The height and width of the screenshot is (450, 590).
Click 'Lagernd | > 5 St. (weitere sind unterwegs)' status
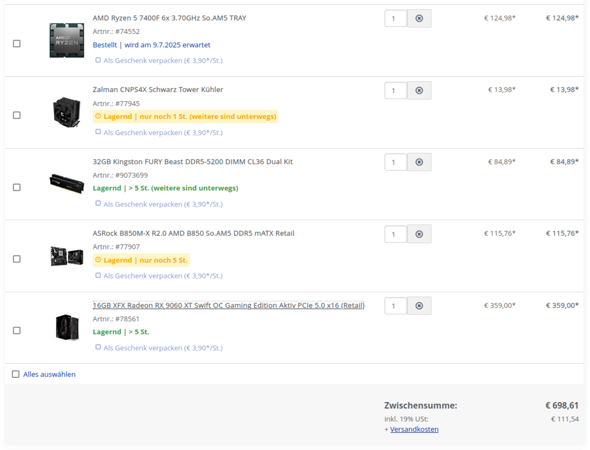[x=165, y=188]
